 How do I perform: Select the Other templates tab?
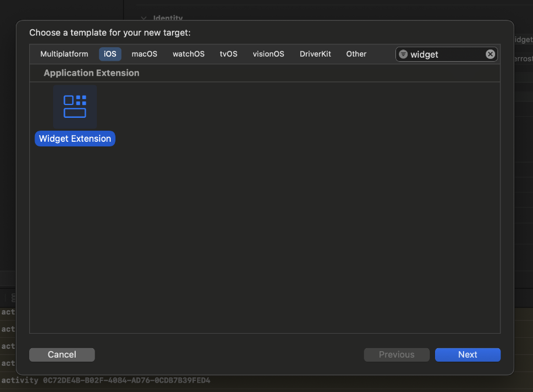pyautogui.click(x=356, y=54)
